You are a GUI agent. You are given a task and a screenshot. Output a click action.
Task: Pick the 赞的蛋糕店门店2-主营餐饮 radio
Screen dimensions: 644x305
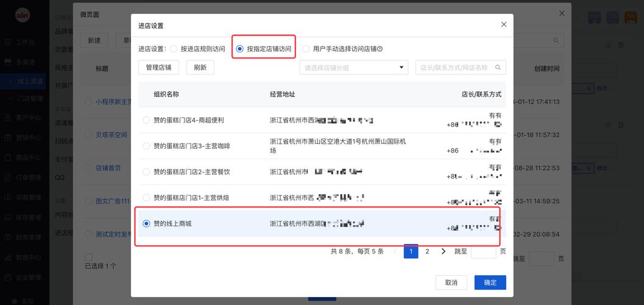[146, 172]
